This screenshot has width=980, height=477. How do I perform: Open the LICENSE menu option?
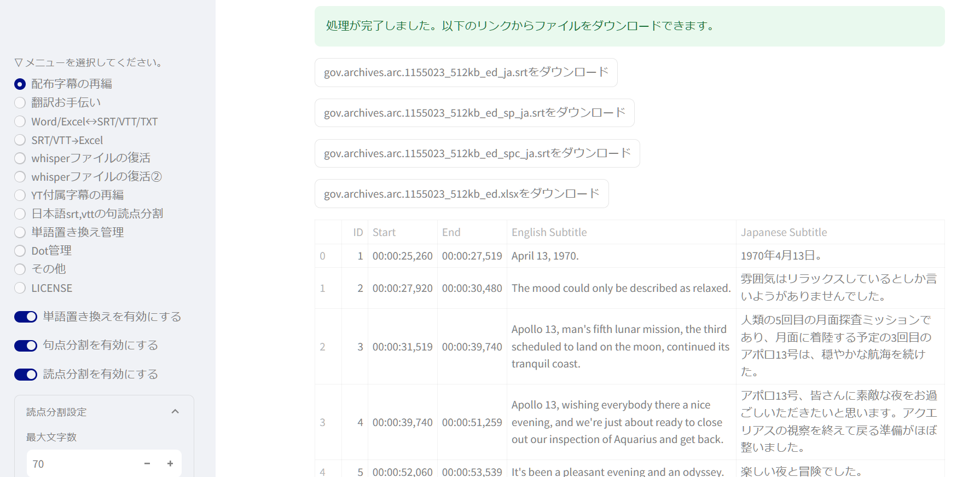[x=20, y=288]
